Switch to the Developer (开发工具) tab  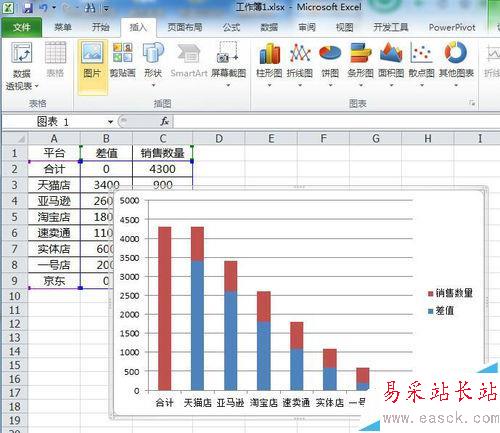click(x=391, y=27)
